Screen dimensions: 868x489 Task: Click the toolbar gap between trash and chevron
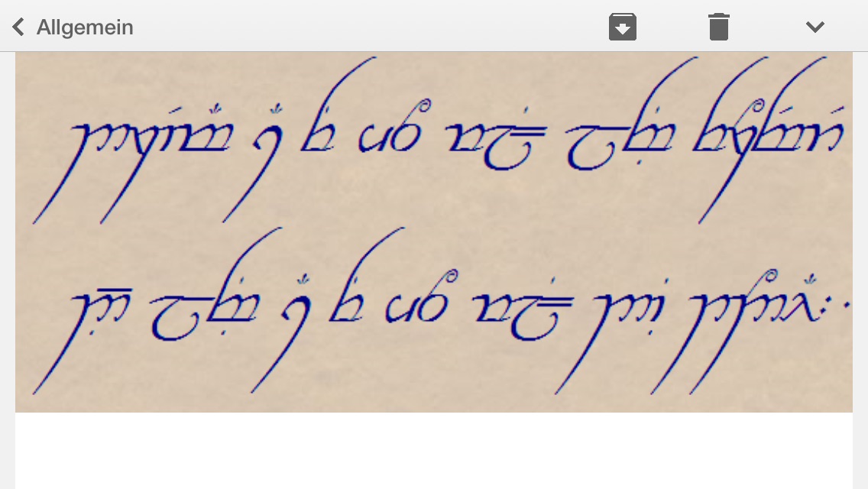tap(767, 27)
